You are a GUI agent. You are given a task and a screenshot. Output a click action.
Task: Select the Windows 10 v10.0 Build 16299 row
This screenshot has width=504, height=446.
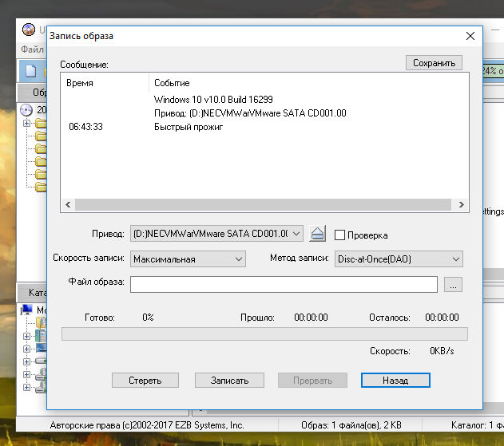coord(213,100)
